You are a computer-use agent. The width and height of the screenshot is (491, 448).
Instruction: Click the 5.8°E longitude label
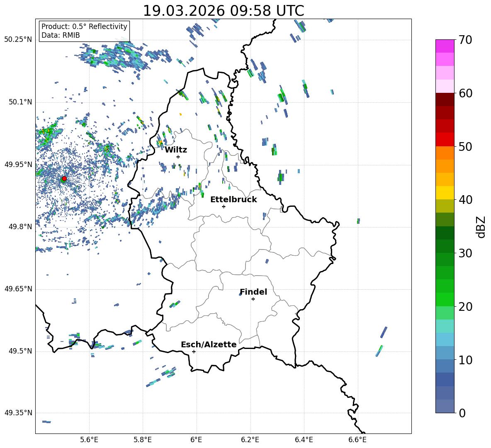(x=143, y=440)
